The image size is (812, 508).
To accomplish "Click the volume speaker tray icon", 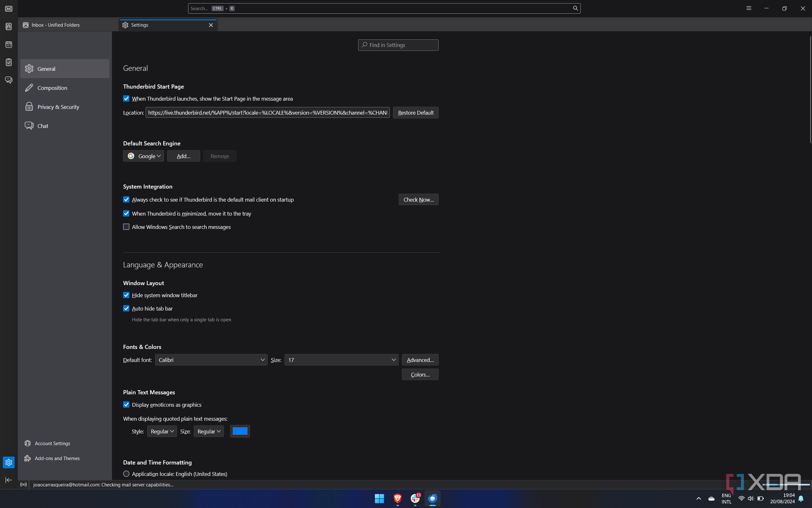I will click(x=750, y=498).
